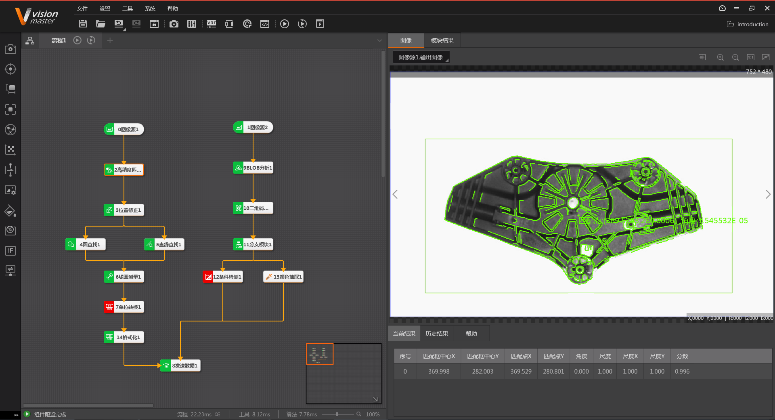Open the first menu in the menu bar
The width and height of the screenshot is (775, 420).
[82, 8]
